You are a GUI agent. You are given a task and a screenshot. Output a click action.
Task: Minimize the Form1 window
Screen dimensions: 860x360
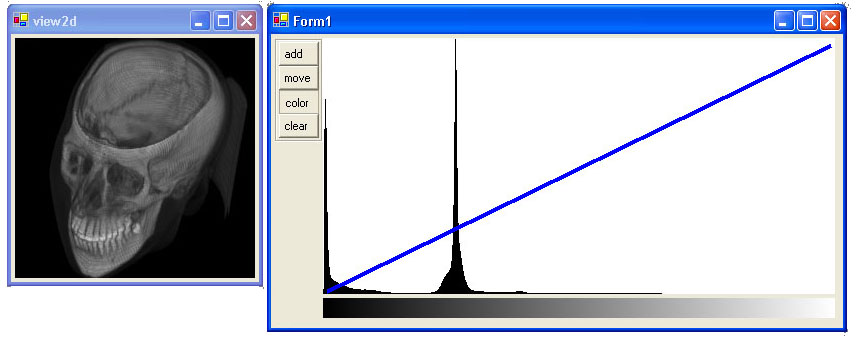[784, 21]
